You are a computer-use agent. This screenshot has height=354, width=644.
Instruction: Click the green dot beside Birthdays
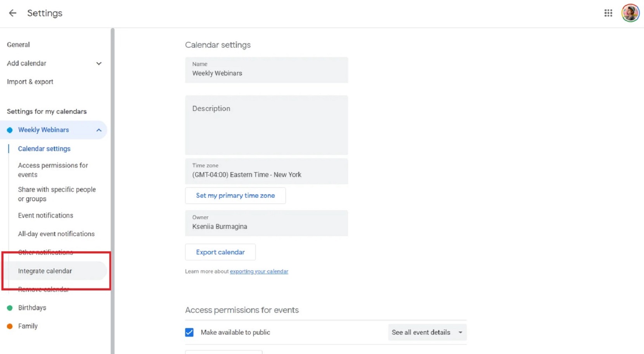(x=10, y=307)
